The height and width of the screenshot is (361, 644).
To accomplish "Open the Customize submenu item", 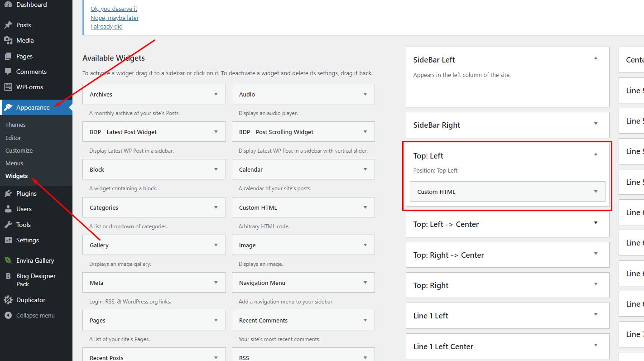I will (x=19, y=150).
